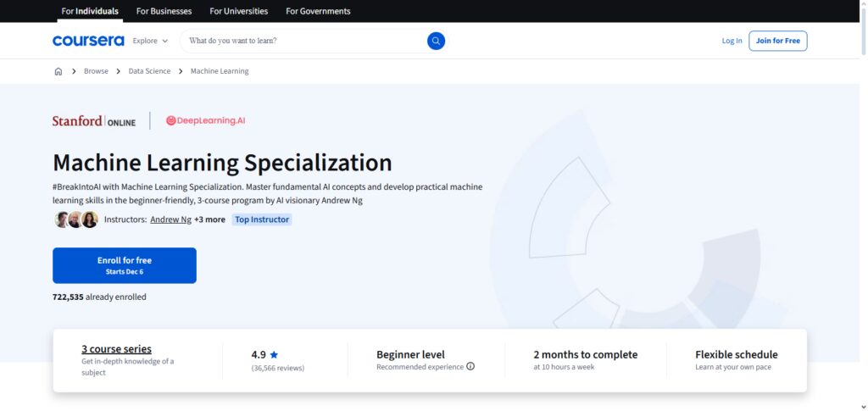The image size is (868, 411).
Task: Open the Andrew Ng instructor link
Action: pos(171,219)
